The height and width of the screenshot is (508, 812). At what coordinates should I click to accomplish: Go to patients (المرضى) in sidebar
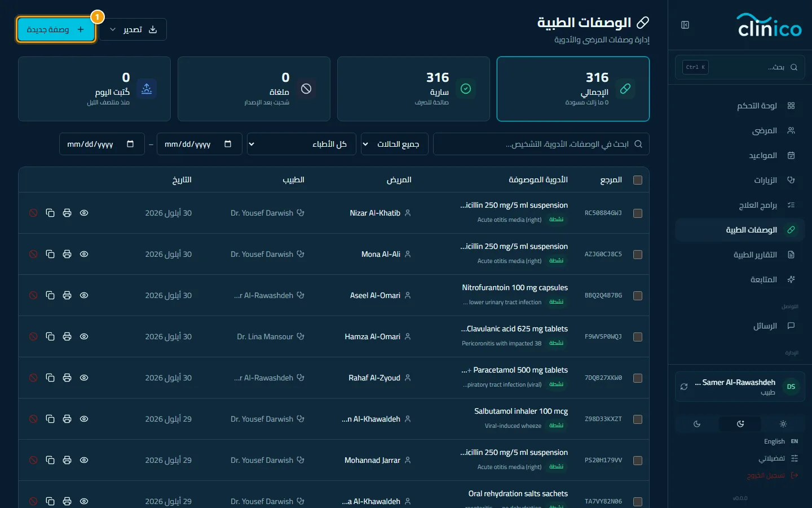pos(740,130)
